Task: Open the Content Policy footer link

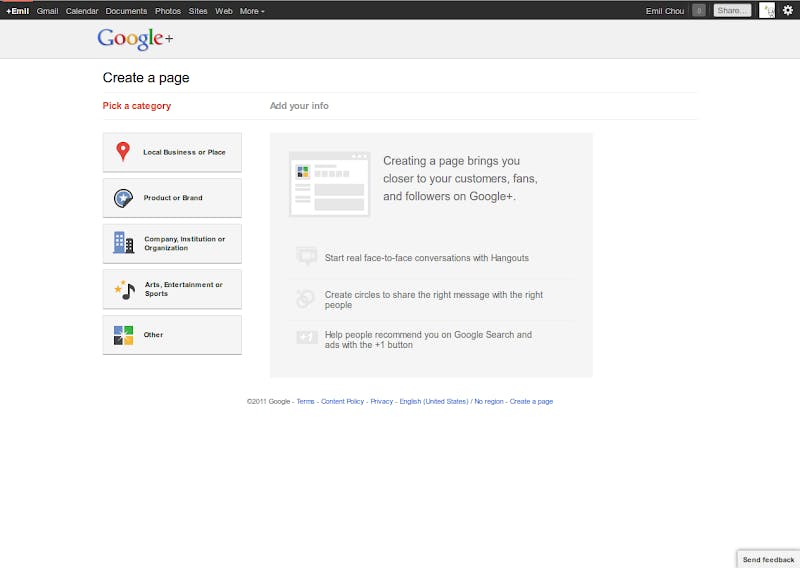Action: click(342, 402)
